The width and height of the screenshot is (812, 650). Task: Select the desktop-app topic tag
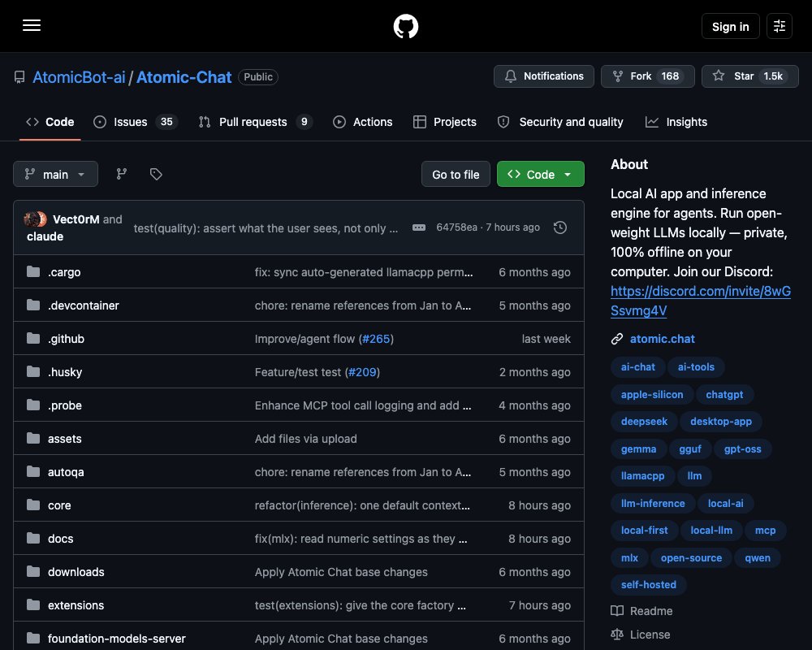click(720, 422)
